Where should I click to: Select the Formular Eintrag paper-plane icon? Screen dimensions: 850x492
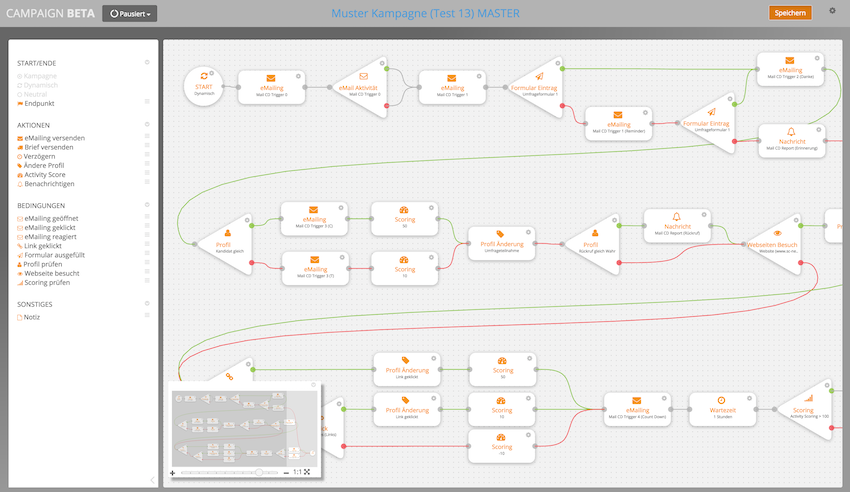click(539, 77)
